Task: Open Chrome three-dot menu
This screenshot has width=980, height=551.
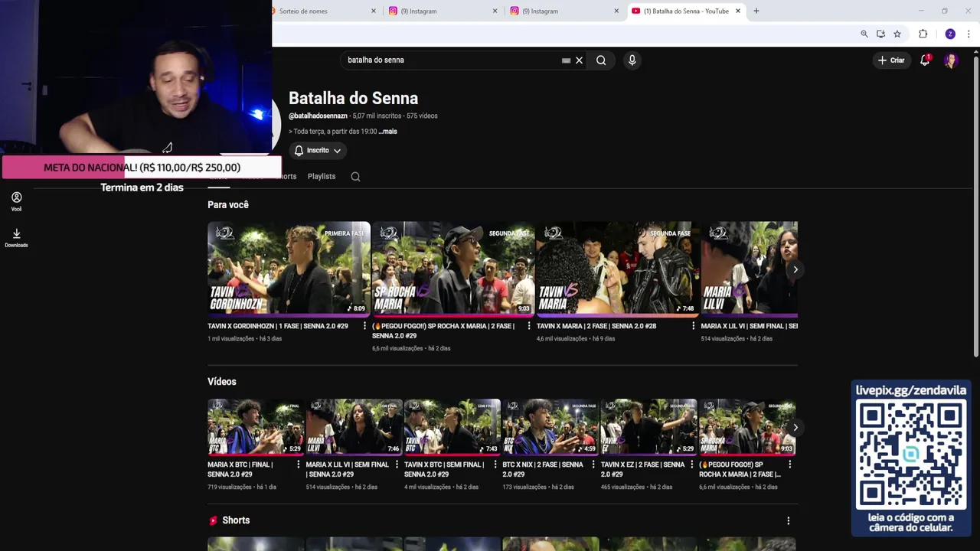Action: pos(969,34)
